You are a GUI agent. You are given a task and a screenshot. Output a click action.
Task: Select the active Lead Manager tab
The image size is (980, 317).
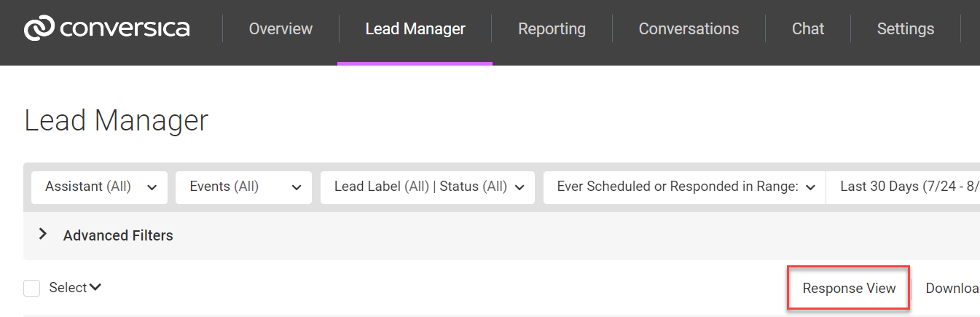tap(415, 29)
